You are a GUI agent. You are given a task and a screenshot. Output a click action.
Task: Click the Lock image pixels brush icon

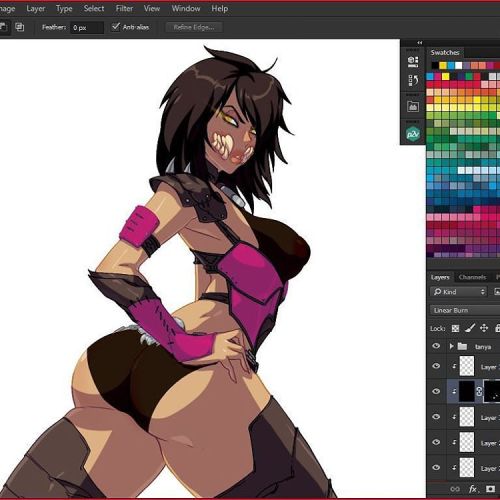[470, 328]
